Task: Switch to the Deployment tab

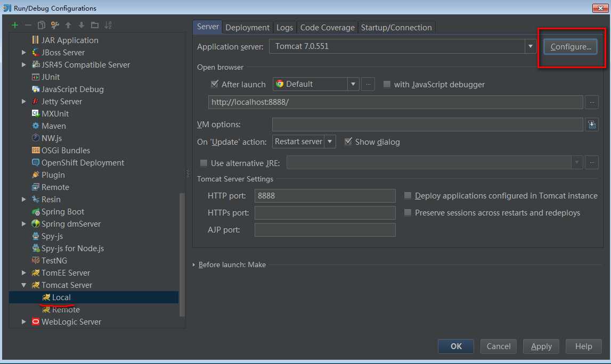Action: pos(248,28)
